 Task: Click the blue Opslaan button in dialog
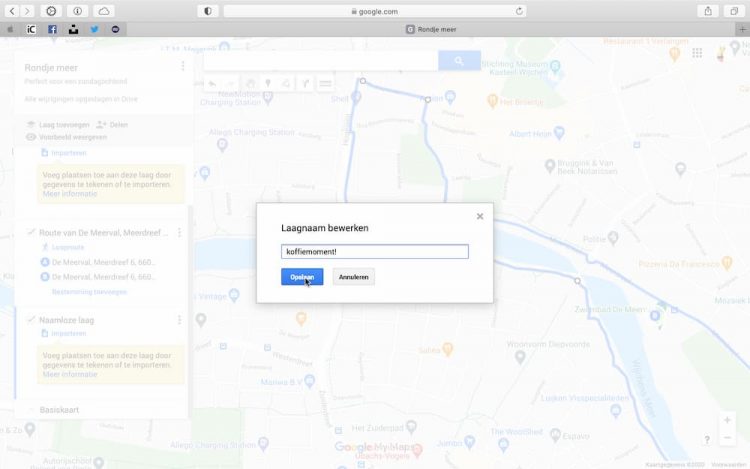coord(302,277)
